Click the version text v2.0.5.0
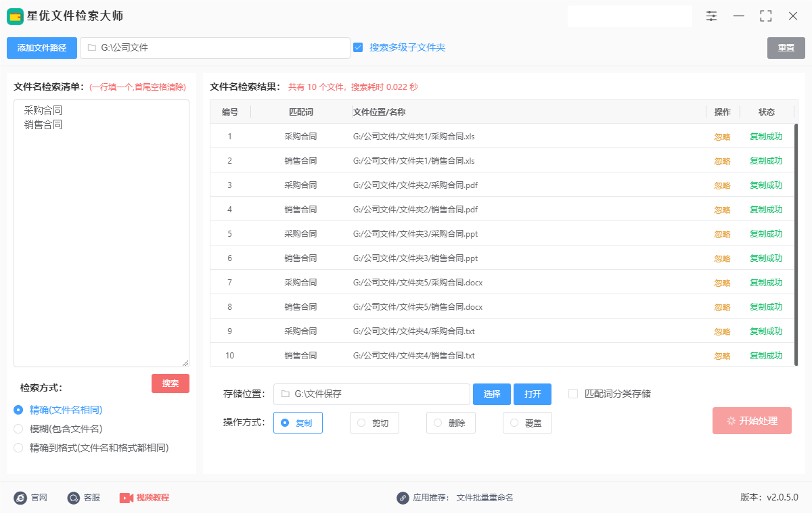Screen dimensions: 812x514 (782, 498)
